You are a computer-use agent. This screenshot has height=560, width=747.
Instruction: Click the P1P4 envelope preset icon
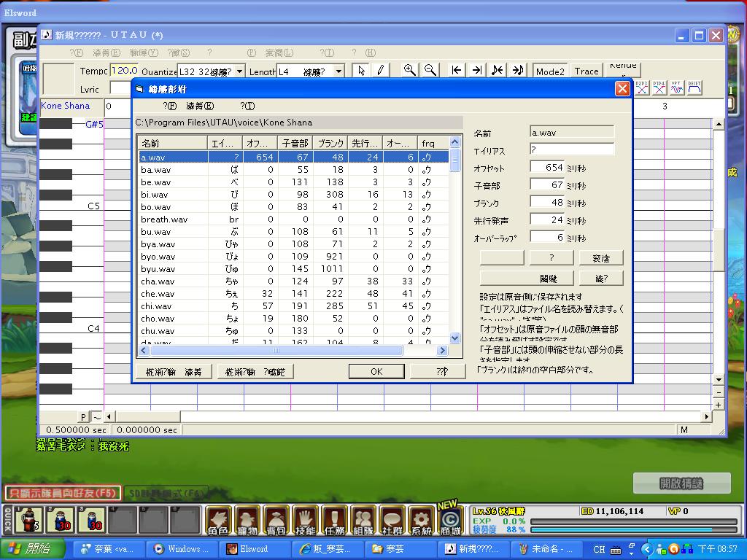(659, 87)
